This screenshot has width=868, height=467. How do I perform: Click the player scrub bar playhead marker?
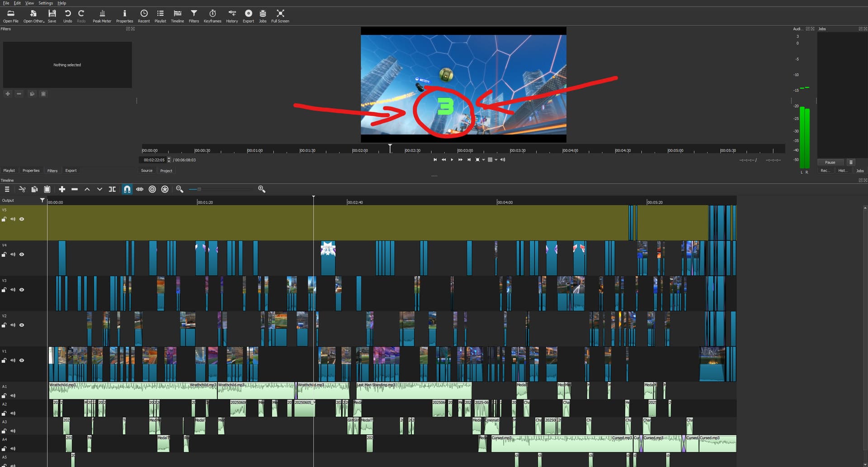(390, 148)
